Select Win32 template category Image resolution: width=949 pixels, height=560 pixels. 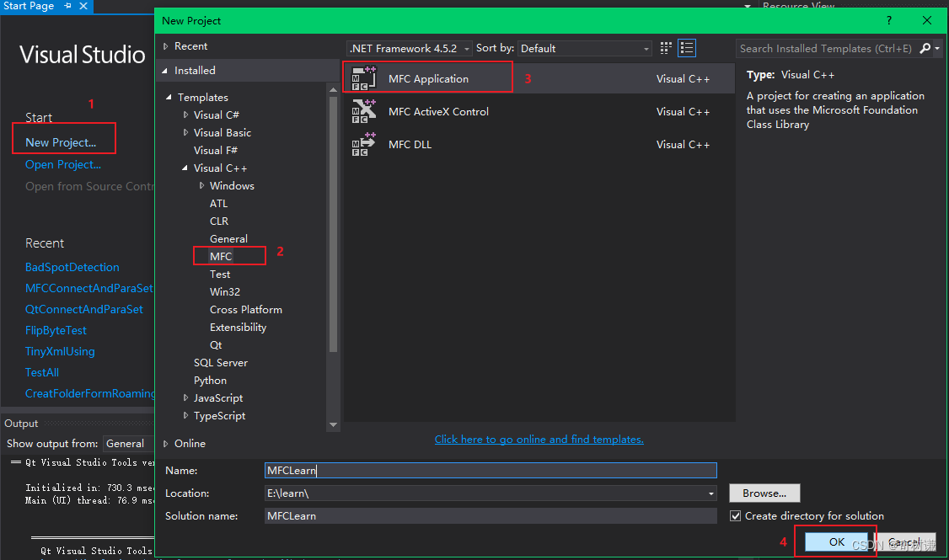click(x=225, y=291)
